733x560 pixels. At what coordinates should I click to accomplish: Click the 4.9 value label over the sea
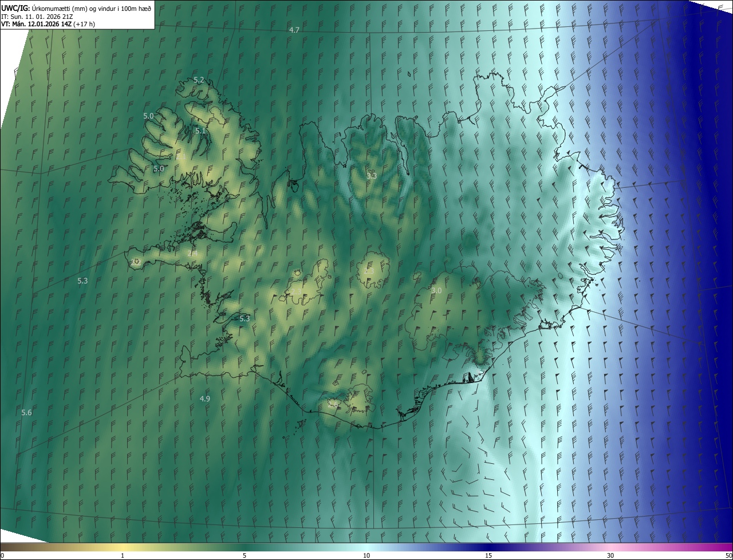tap(205, 399)
